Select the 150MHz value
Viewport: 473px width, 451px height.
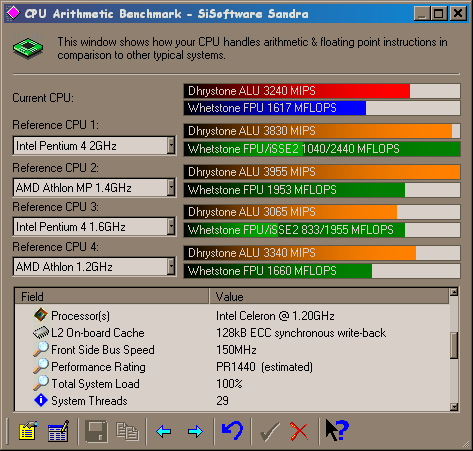[236, 350]
